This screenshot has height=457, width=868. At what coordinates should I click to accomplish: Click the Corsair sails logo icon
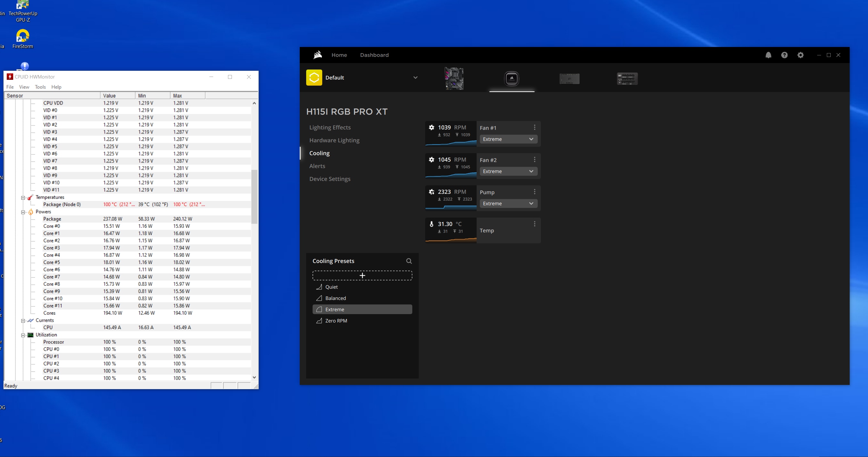tap(317, 55)
